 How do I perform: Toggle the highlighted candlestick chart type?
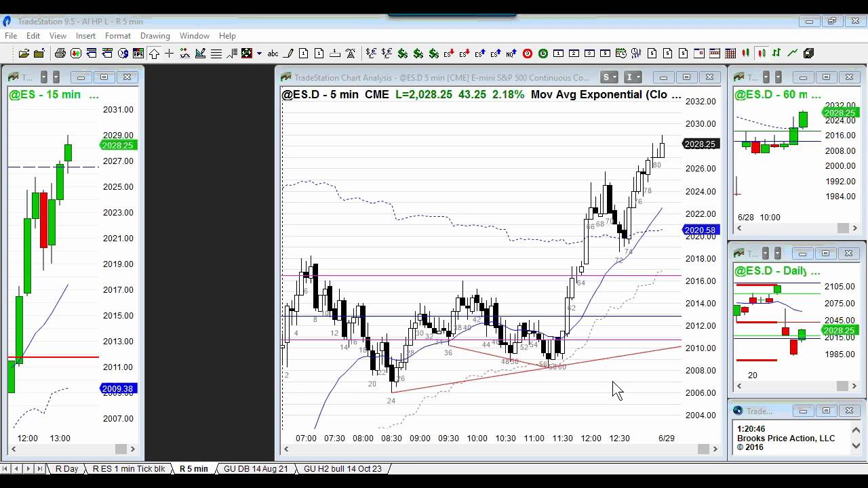click(x=762, y=54)
